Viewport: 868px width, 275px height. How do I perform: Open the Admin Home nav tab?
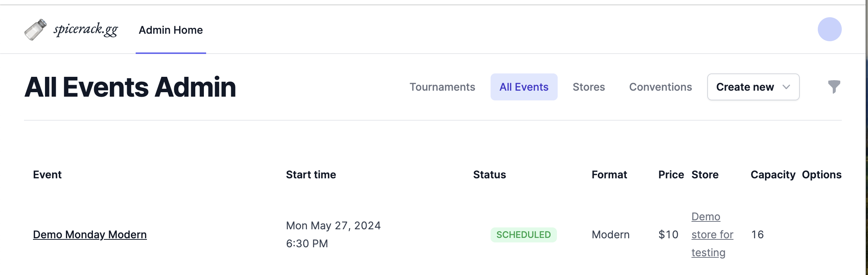171,30
